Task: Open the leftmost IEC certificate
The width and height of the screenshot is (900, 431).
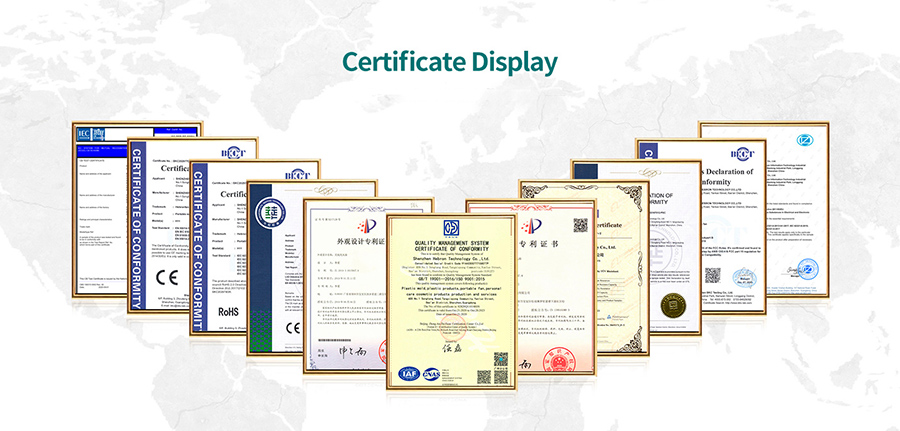Action: [x=100, y=210]
